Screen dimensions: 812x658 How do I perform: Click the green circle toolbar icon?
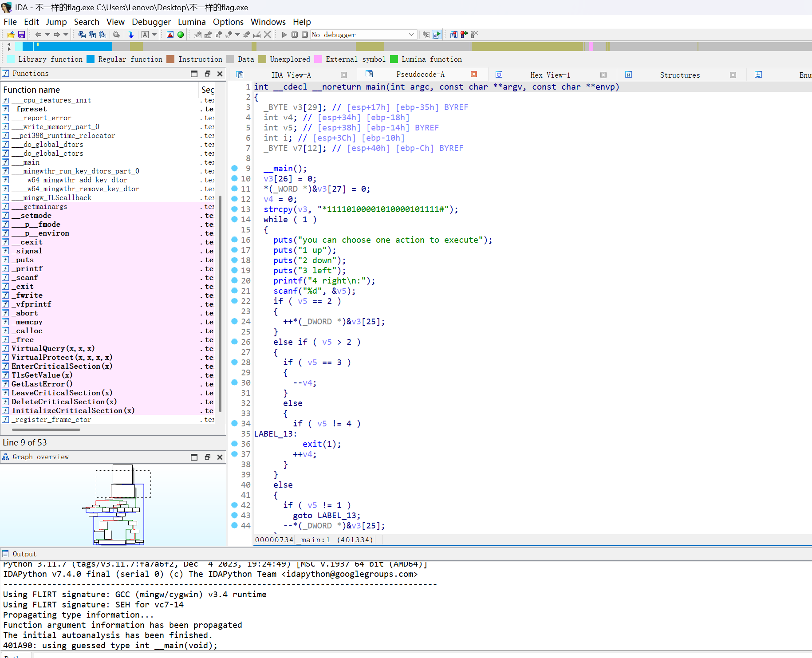(181, 35)
